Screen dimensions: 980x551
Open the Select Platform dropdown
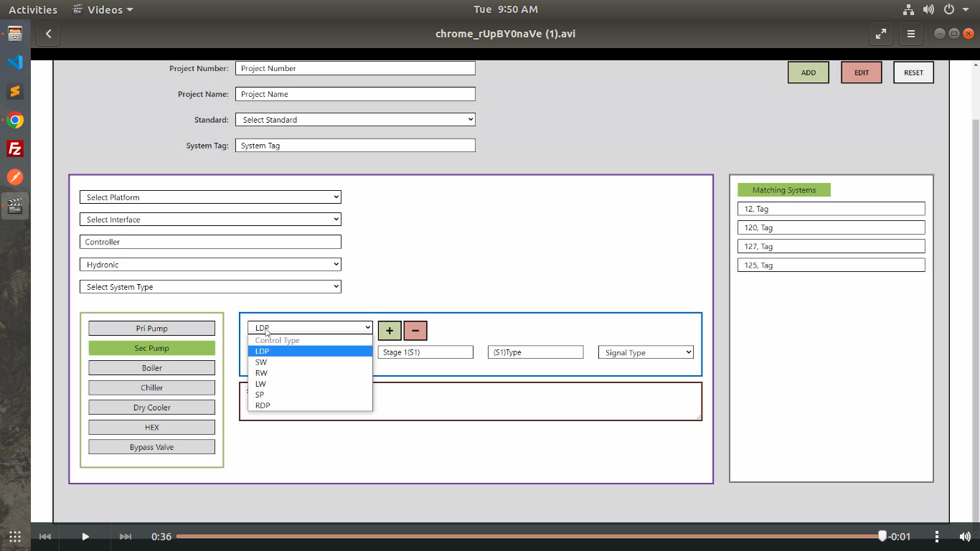pos(210,197)
